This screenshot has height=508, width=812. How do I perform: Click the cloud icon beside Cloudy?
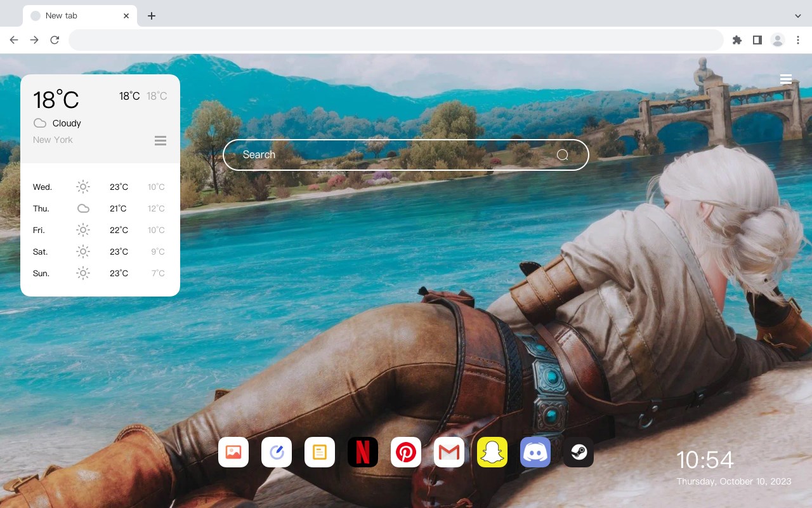click(40, 123)
